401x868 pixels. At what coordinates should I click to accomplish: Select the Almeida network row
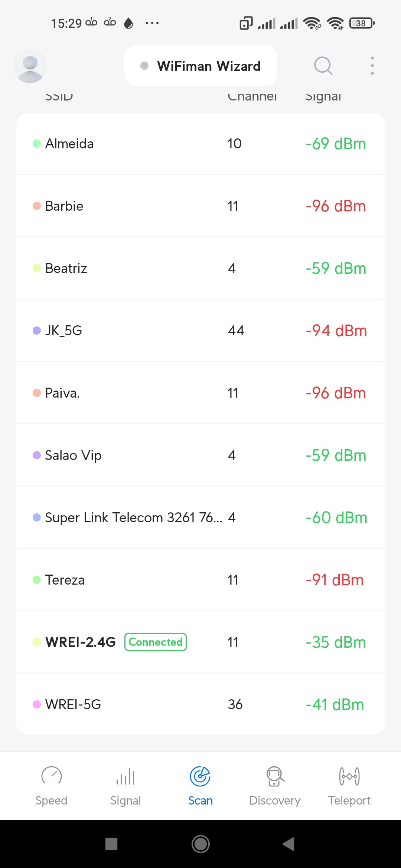pos(200,144)
